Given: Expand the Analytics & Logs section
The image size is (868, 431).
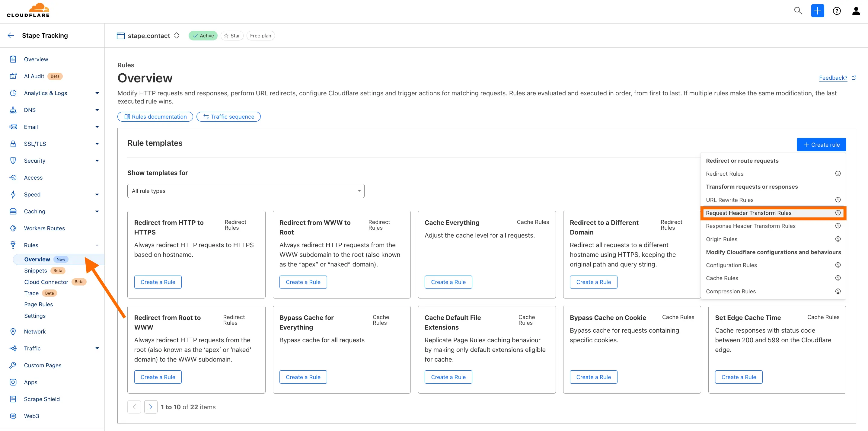Looking at the screenshot, I should pos(97,93).
